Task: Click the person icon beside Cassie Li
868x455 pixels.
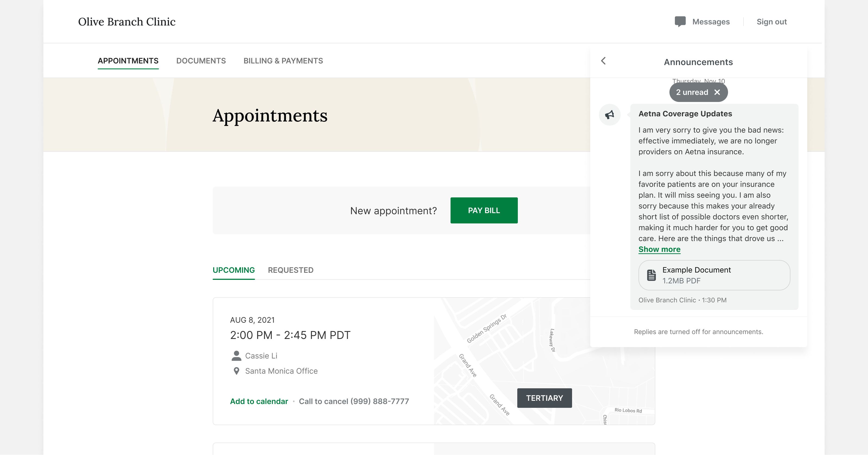Action: [236, 356]
